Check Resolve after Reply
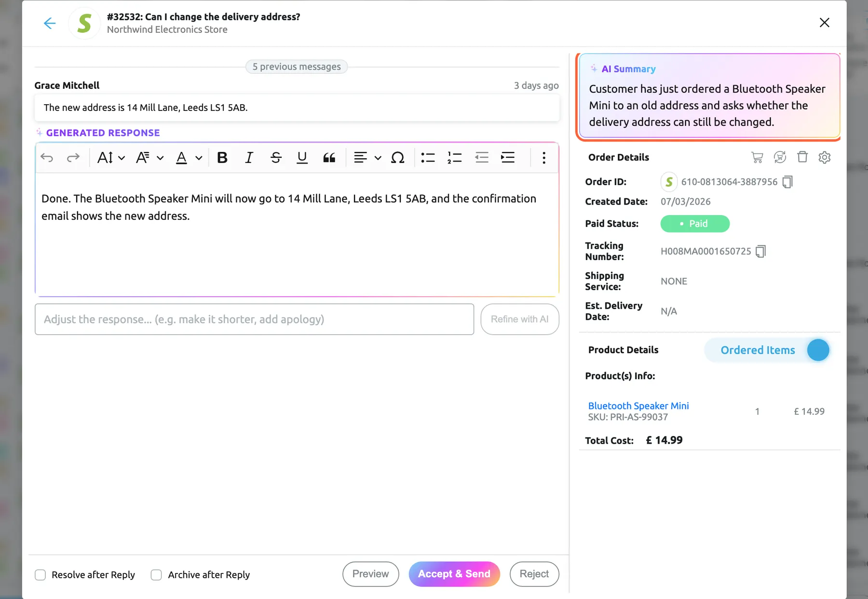 [41, 575]
